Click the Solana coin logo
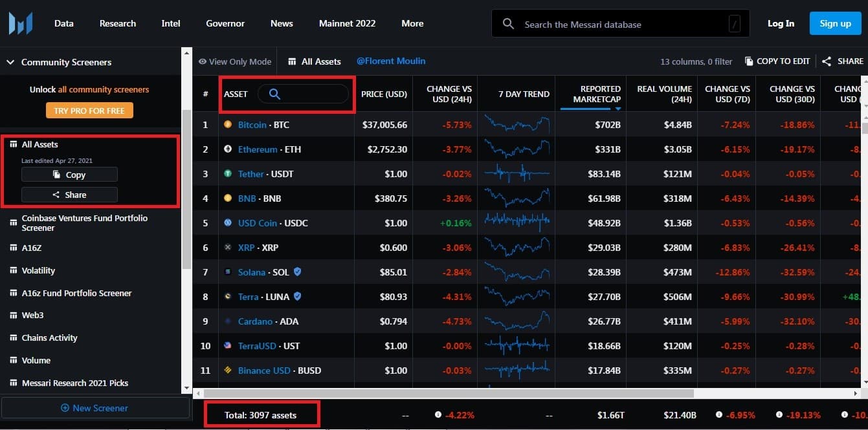 [228, 272]
